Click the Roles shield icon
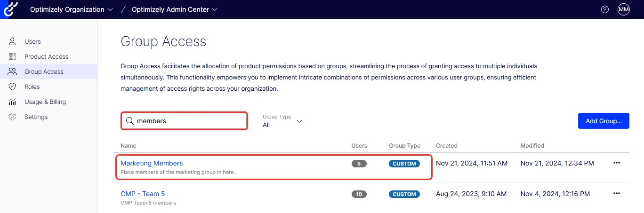Image resolution: width=644 pixels, height=213 pixels. coord(13,87)
